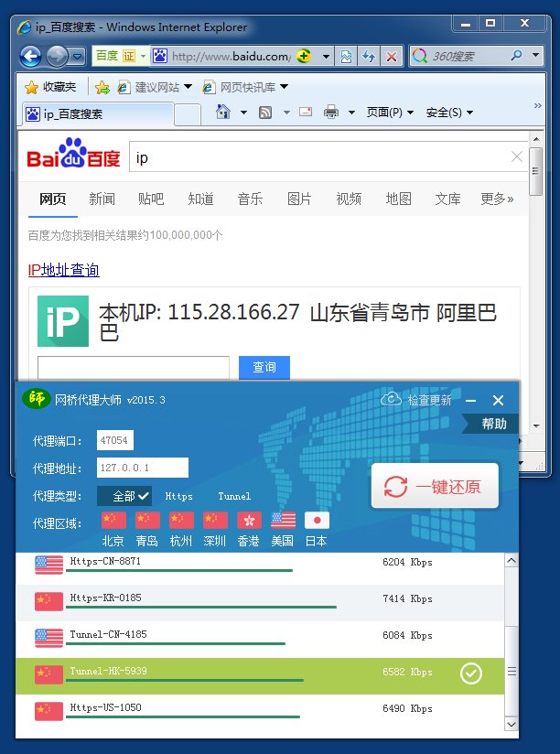Switch to the 图片 tab on Baidu

click(x=299, y=199)
